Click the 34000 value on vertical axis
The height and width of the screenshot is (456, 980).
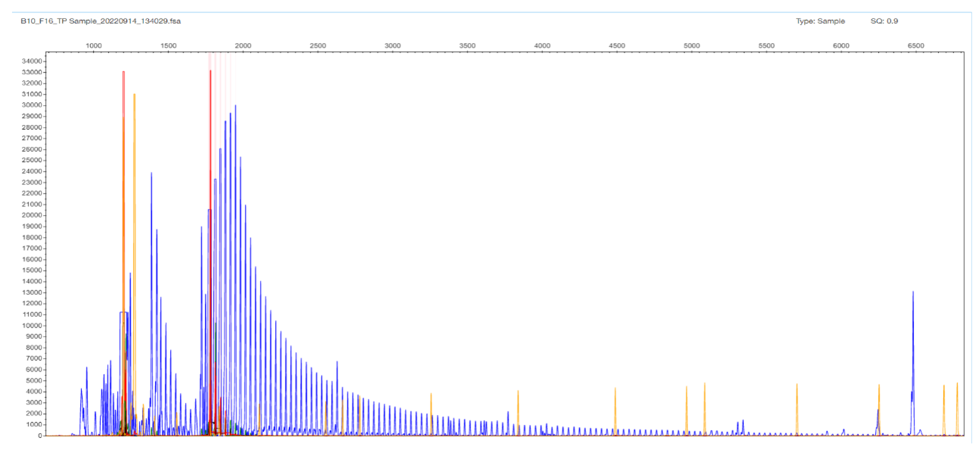pyautogui.click(x=31, y=61)
